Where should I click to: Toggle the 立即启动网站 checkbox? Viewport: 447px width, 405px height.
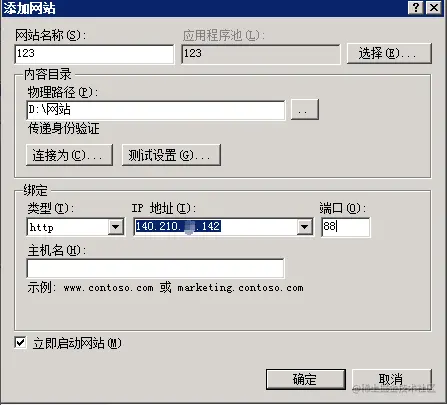pos(20,342)
